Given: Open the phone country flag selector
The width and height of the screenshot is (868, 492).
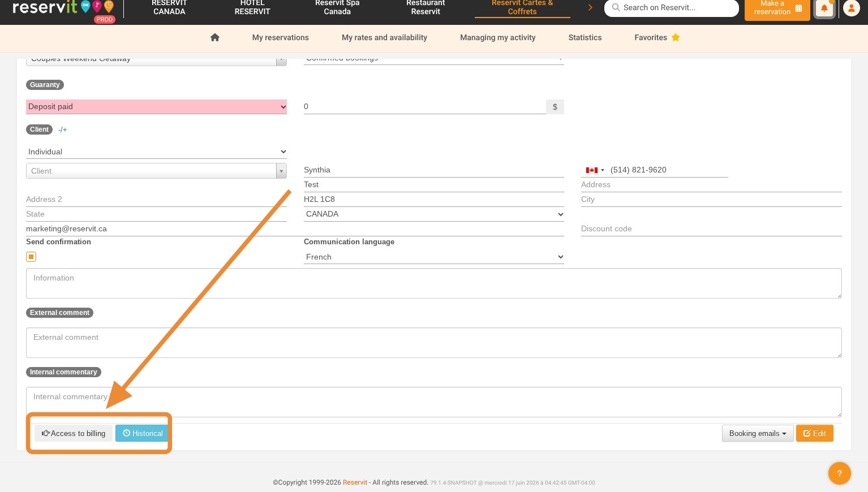Looking at the screenshot, I should 595,170.
